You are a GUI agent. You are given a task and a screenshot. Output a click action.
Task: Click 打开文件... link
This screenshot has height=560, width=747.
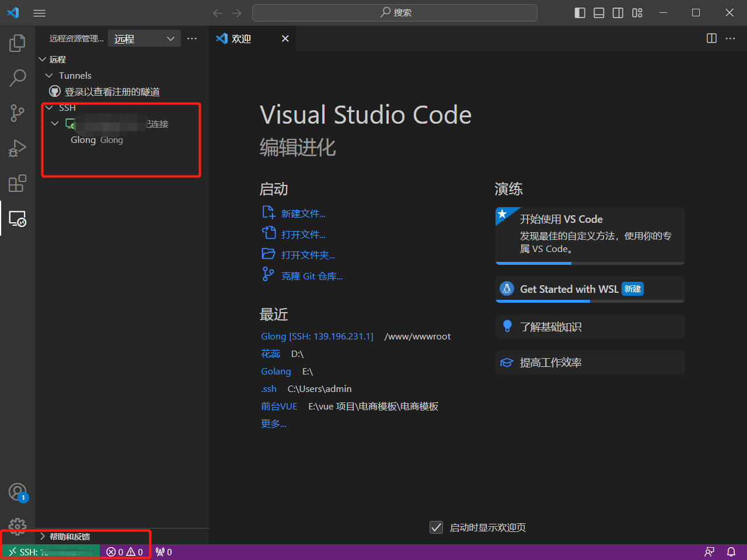coord(303,235)
